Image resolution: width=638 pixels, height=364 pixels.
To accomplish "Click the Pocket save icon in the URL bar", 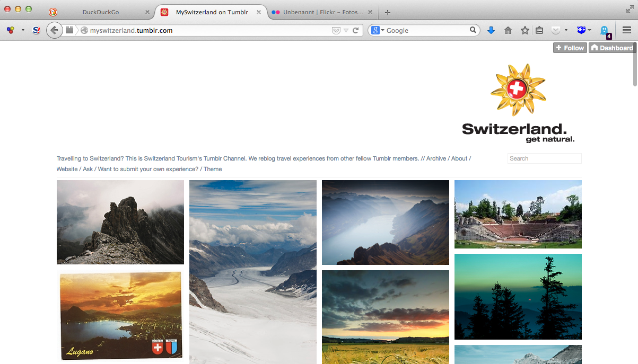I will click(336, 30).
